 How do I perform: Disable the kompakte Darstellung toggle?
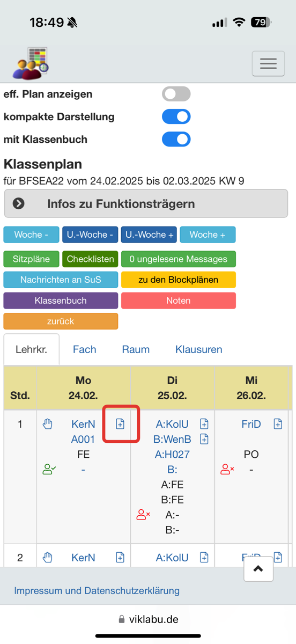pyautogui.click(x=176, y=116)
